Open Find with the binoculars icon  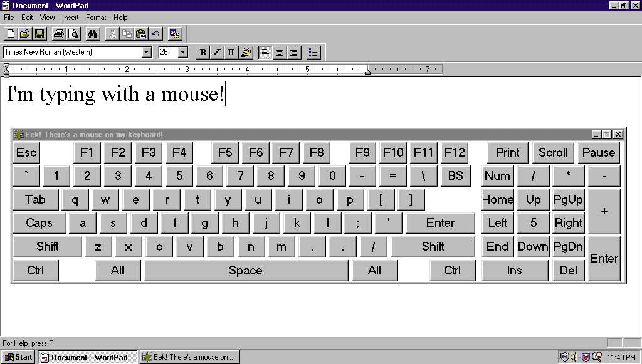coord(93,34)
